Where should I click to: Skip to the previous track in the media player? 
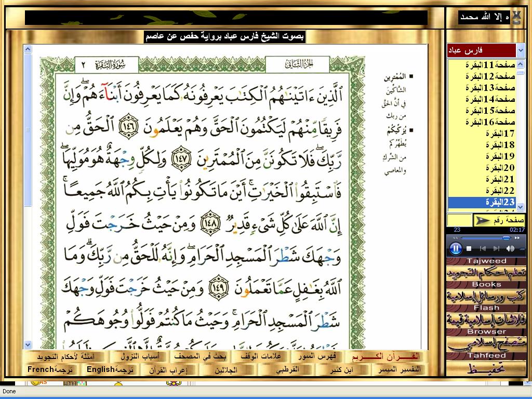pos(483,249)
